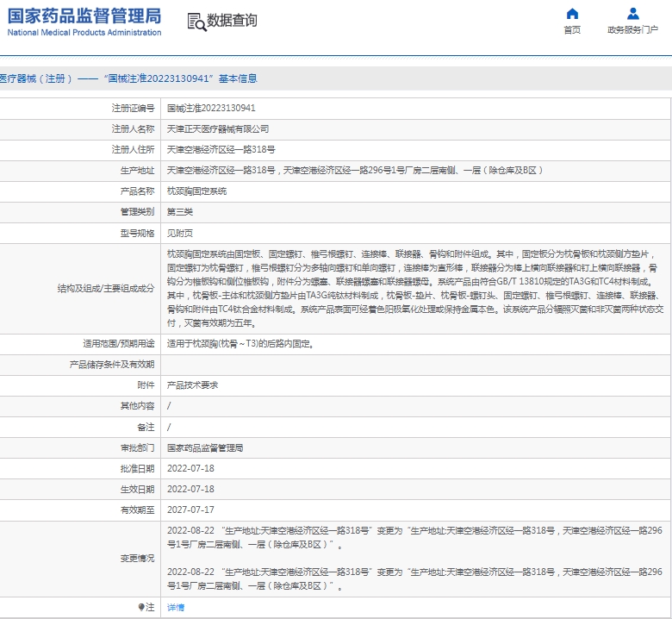
Task: Click the 2022-07-18 value in 批准日期 row
Action: click(190, 468)
